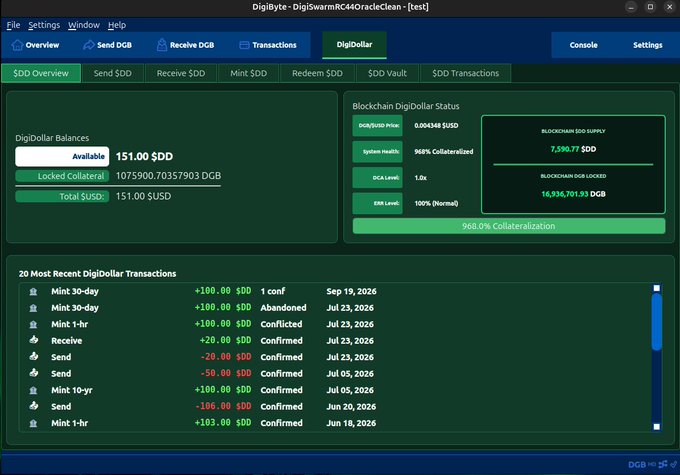
Task: Click the 151.00 $USD total value
Action: [x=144, y=197]
